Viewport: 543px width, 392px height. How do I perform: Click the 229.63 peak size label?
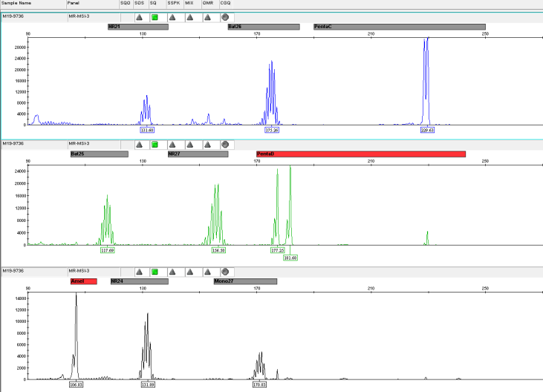click(x=427, y=130)
